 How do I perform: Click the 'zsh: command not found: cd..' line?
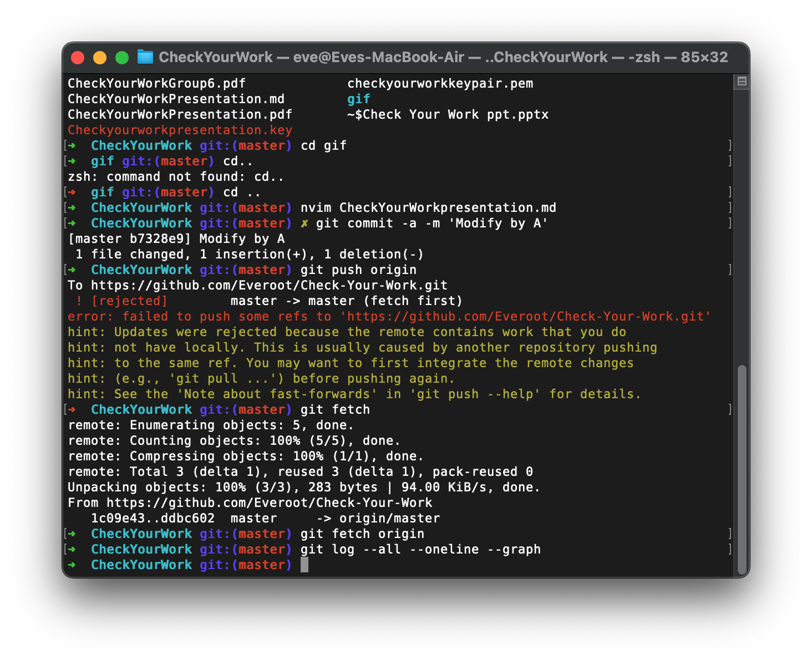[176, 177]
